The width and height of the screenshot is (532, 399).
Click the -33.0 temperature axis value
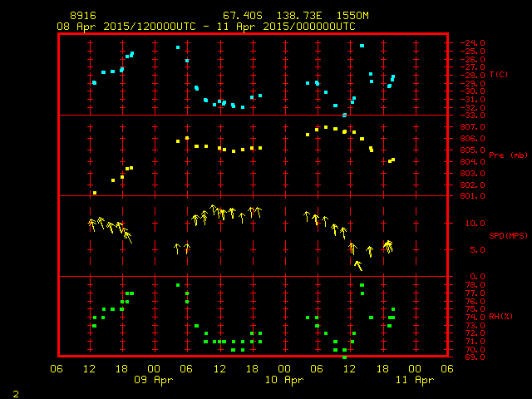tap(472, 116)
